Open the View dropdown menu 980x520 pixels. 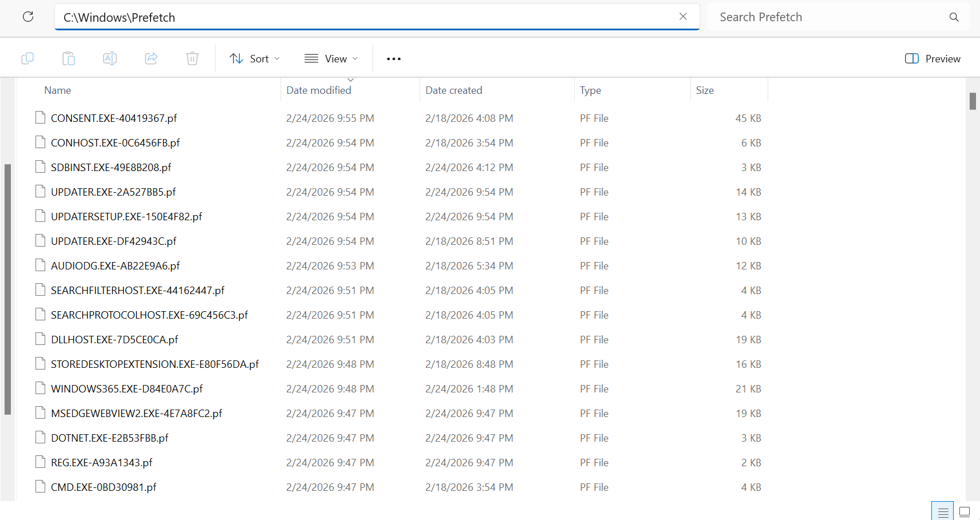[x=331, y=58]
